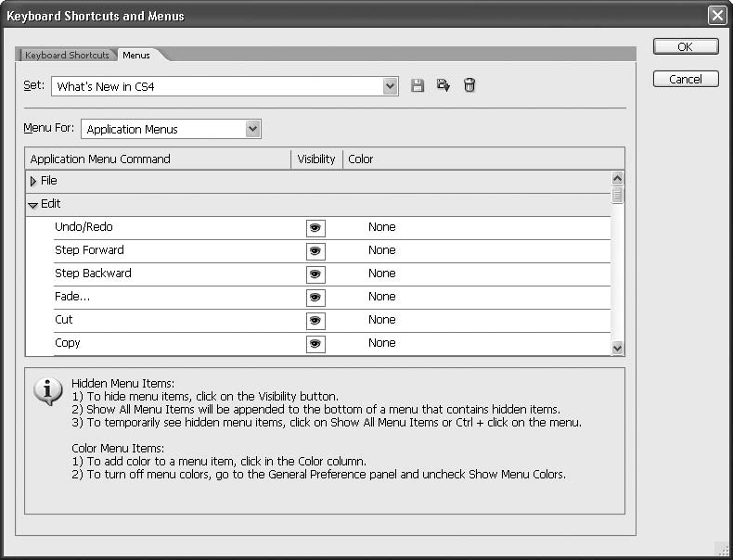Image resolution: width=733 pixels, height=560 pixels.
Task: Toggle visibility eye for Step Backward
Action: coord(315,274)
